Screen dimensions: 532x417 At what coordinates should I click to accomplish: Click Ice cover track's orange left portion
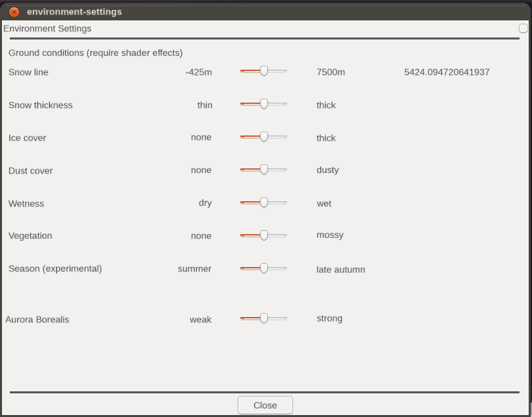[250, 137]
